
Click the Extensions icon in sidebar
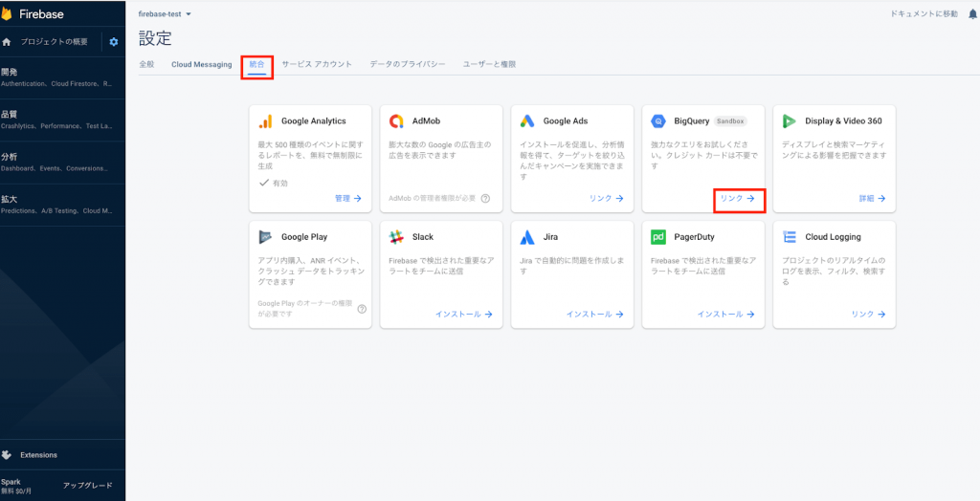(x=8, y=455)
